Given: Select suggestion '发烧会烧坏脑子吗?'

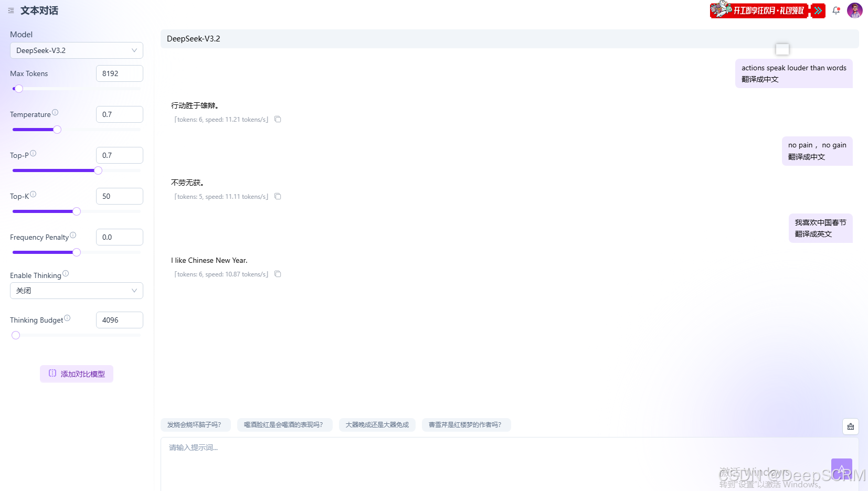Looking at the screenshot, I should coord(195,425).
